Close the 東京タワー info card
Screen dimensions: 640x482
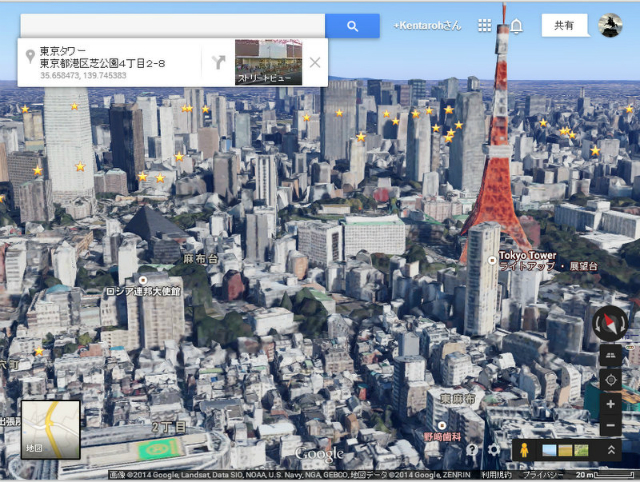315,62
